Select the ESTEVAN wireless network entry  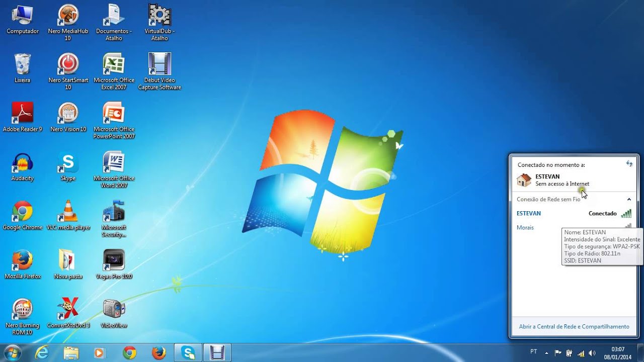point(574,214)
